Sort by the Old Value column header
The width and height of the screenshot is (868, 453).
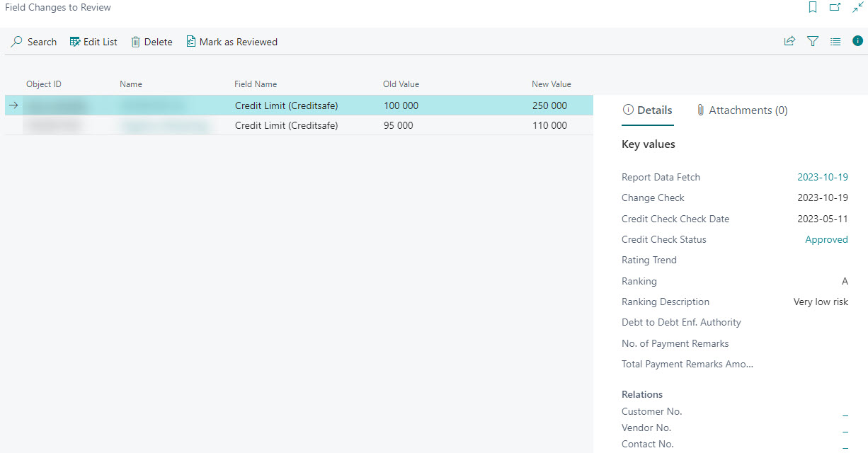(x=401, y=84)
